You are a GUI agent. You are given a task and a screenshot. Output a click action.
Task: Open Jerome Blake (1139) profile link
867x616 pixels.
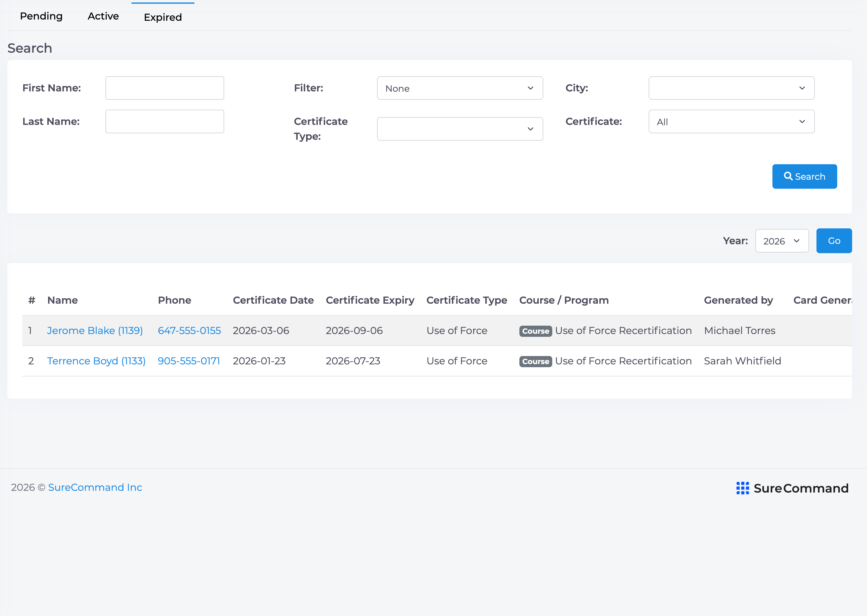click(95, 331)
